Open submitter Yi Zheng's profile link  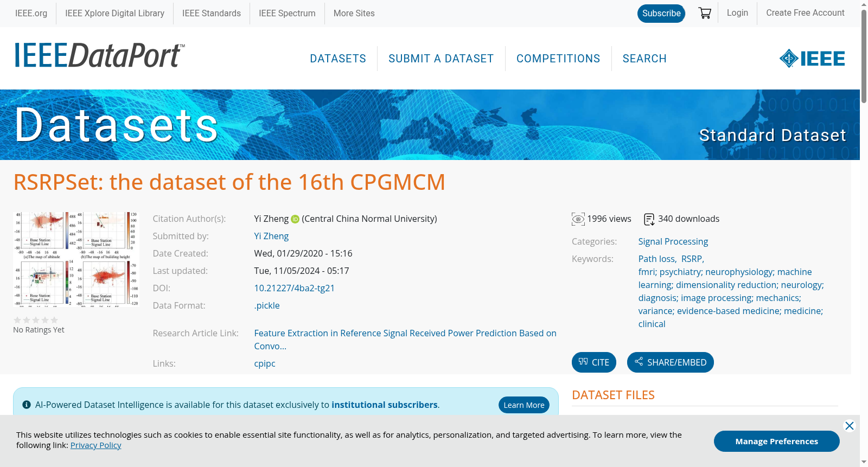point(271,236)
